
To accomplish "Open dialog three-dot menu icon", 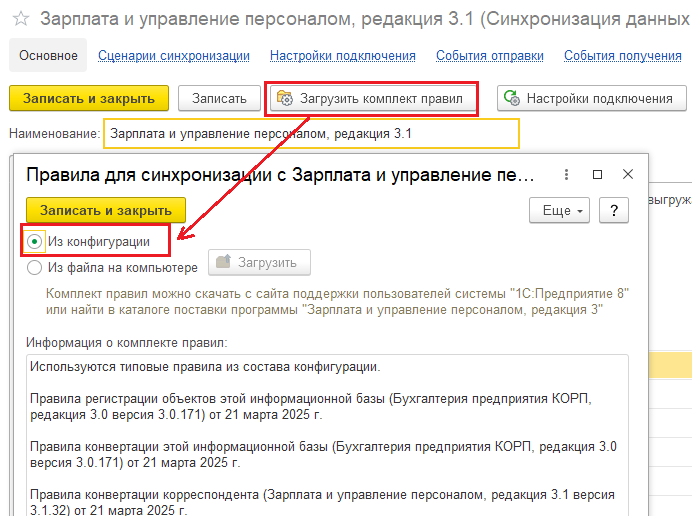I will (566, 174).
